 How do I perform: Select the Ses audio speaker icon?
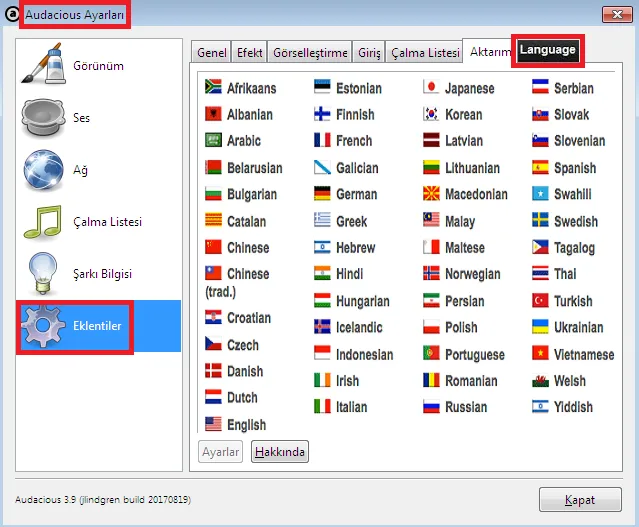[43, 118]
